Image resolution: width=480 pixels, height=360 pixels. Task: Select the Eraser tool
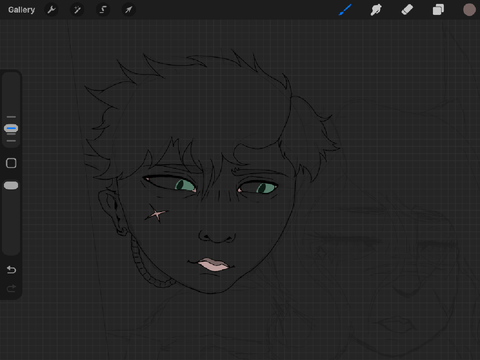[407, 10]
